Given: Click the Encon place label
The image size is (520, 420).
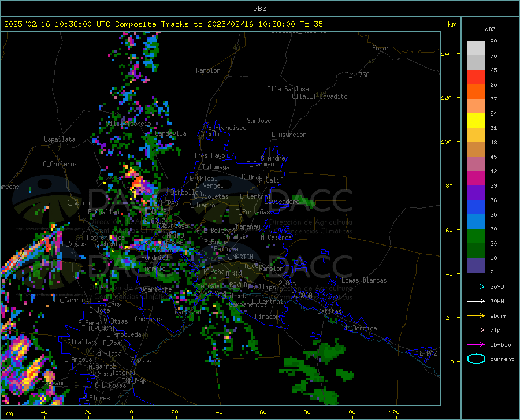Looking at the screenshot, I should pyautogui.click(x=381, y=48).
